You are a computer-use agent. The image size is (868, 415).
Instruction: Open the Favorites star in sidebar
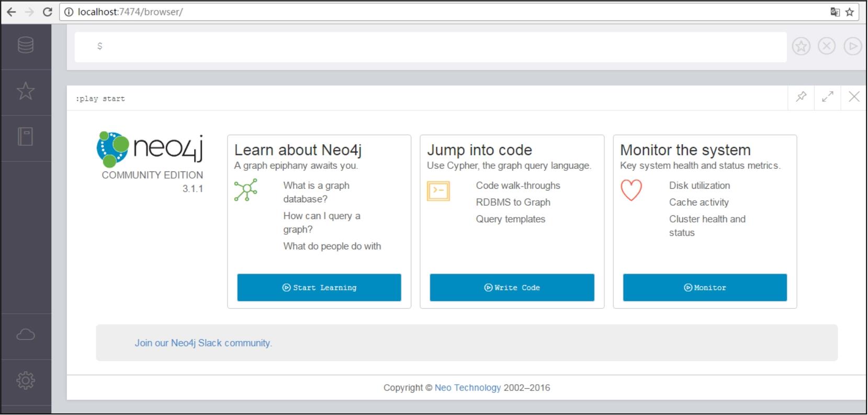(26, 91)
